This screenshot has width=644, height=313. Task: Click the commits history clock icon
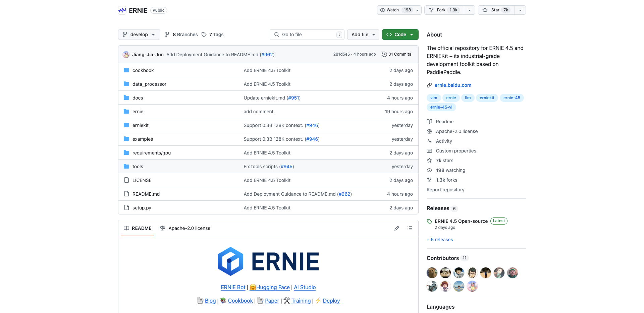tap(384, 54)
